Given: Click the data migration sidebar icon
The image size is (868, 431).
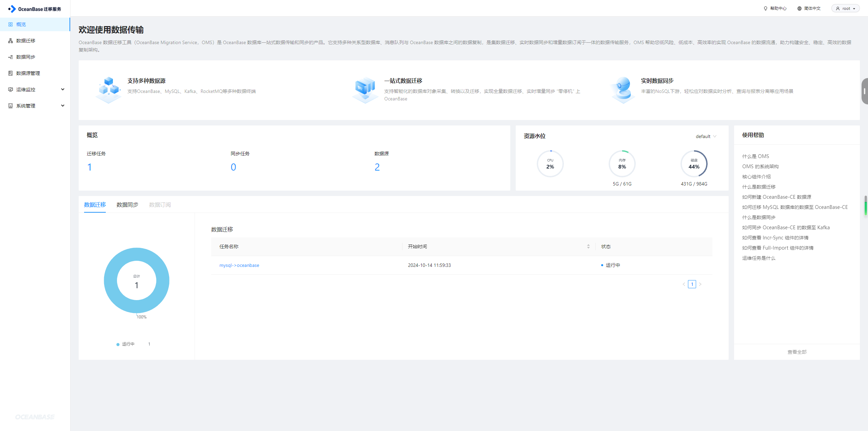Looking at the screenshot, I should [11, 41].
